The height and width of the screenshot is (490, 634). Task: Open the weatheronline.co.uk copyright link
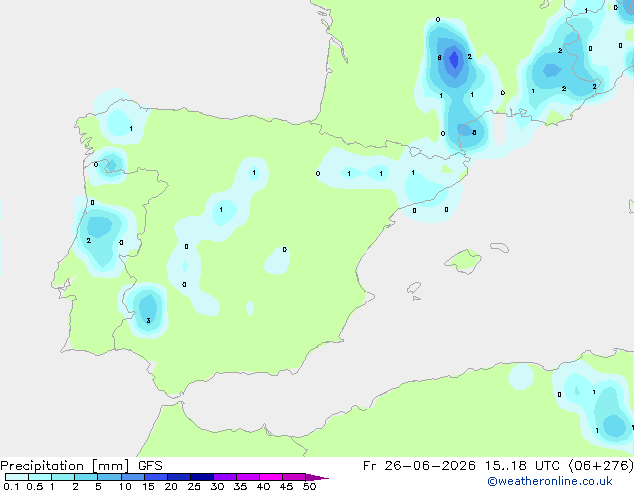550,481
